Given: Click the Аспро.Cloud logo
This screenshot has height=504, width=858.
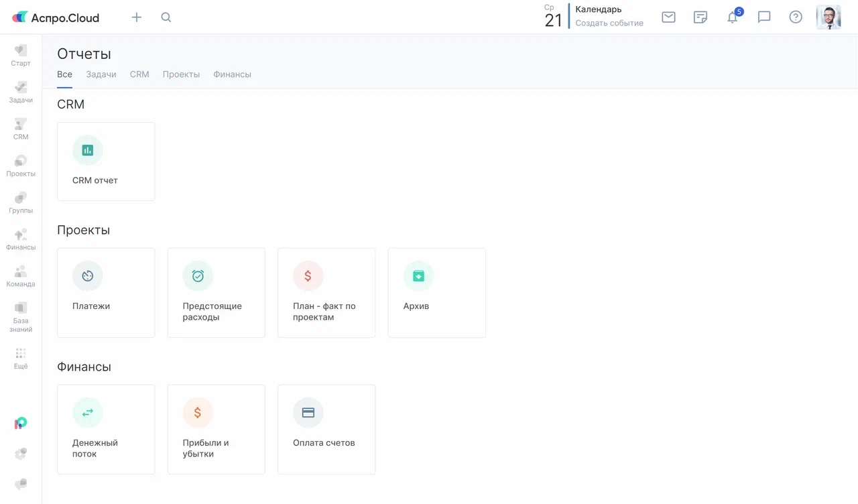Looking at the screenshot, I should pyautogui.click(x=56, y=18).
